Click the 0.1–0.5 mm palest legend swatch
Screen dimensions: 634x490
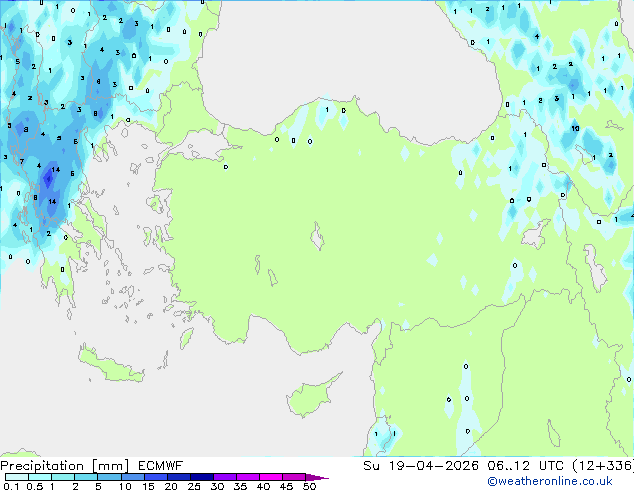click(x=17, y=477)
